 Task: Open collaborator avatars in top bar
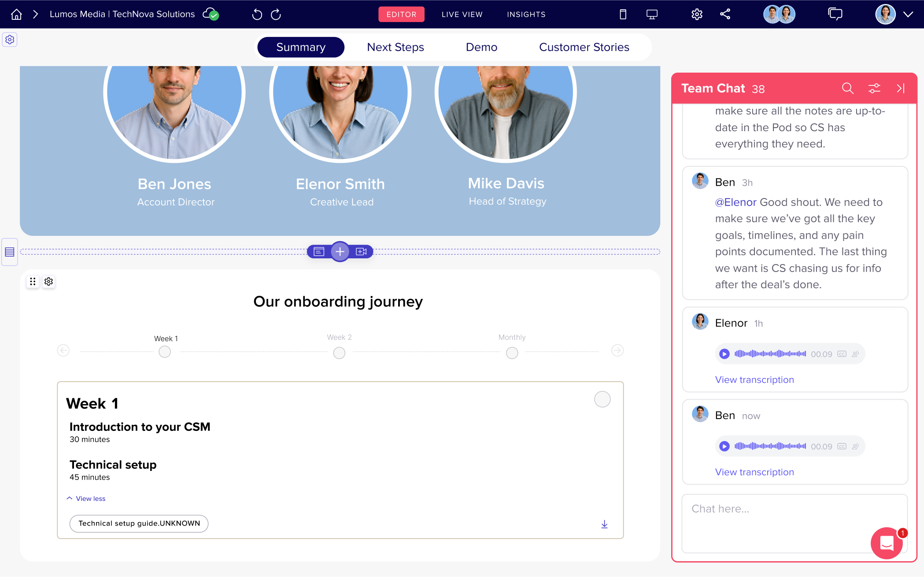pyautogui.click(x=779, y=15)
